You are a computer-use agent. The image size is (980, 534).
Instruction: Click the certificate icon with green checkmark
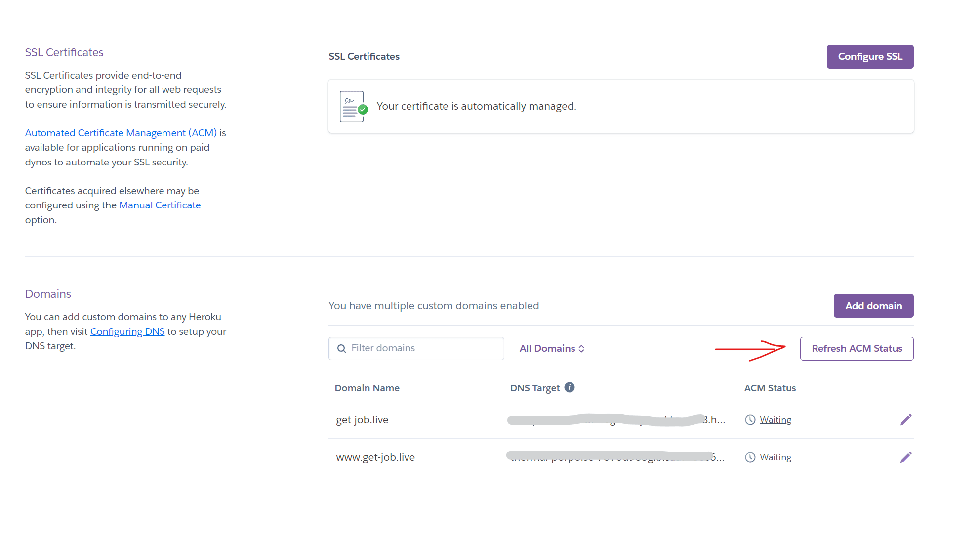[x=353, y=106]
